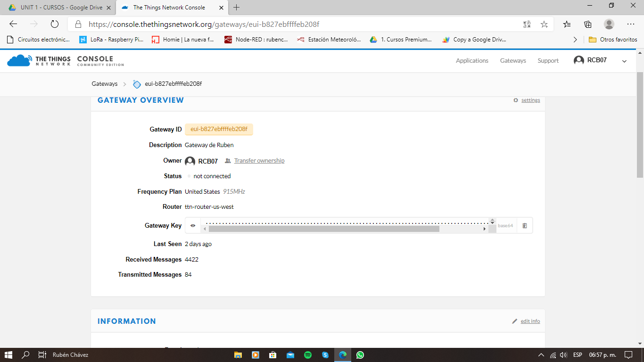Refresh the current page
This screenshot has width=644, height=362.
54,24
